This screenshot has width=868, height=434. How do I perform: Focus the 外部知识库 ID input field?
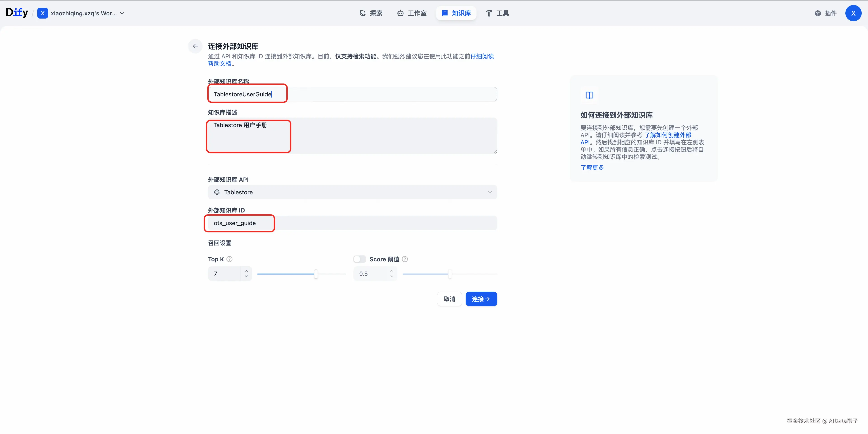[352, 223]
